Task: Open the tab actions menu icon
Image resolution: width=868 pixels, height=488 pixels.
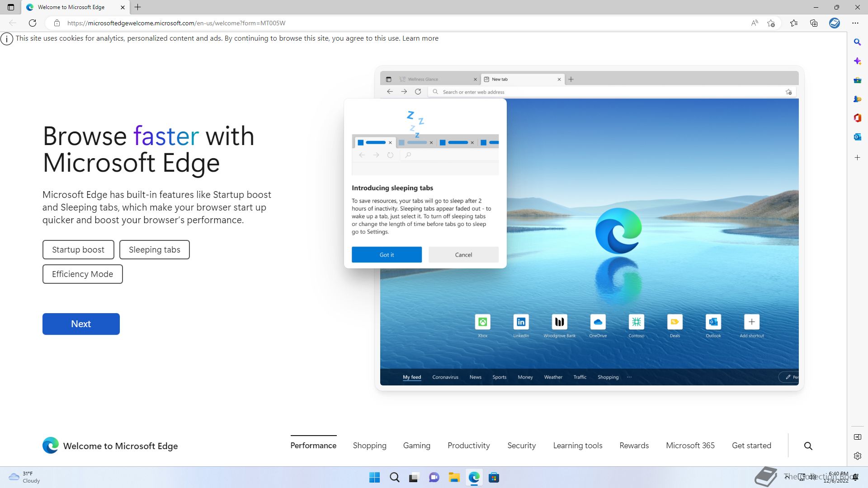Action: [11, 7]
